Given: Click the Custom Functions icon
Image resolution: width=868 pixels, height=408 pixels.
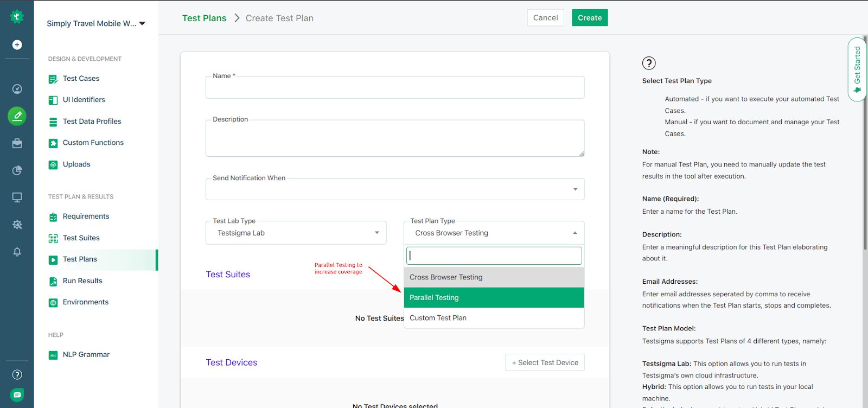Looking at the screenshot, I should click(53, 143).
